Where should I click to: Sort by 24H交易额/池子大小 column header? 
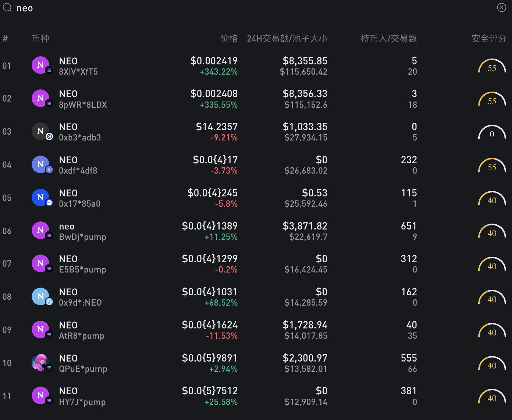pyautogui.click(x=287, y=39)
